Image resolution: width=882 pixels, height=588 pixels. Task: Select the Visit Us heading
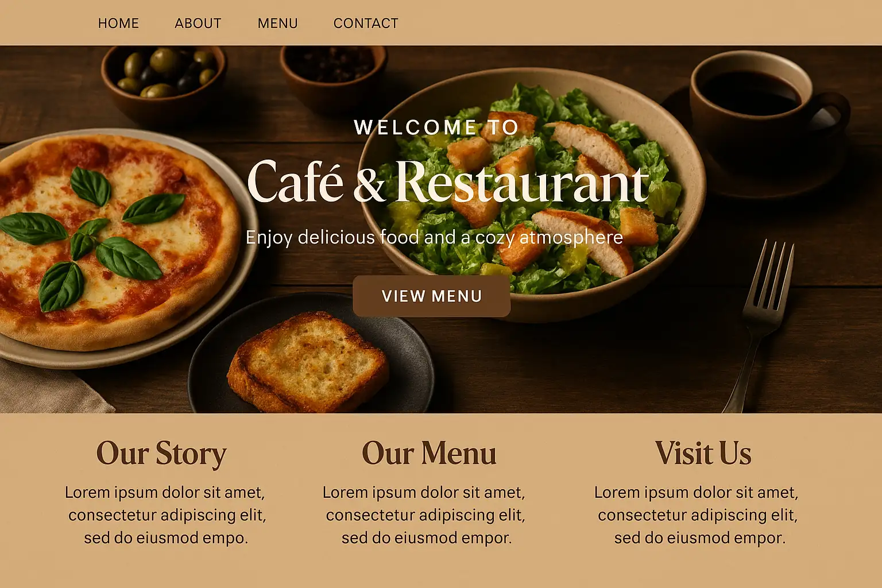pyautogui.click(x=703, y=453)
